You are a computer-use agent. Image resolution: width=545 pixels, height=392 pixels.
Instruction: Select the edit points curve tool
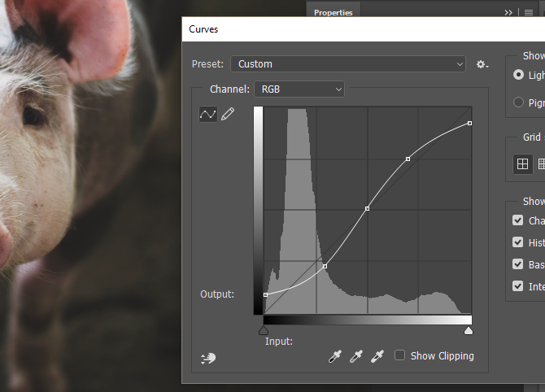click(208, 115)
